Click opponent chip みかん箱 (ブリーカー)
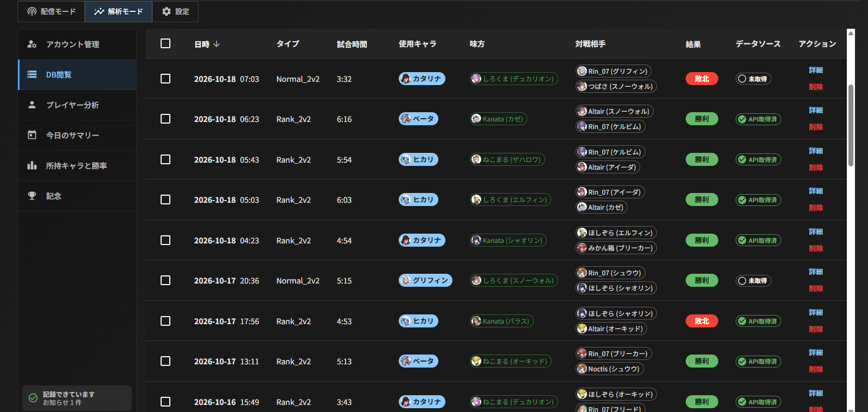Viewport: 868px width, 412px height. (616, 248)
